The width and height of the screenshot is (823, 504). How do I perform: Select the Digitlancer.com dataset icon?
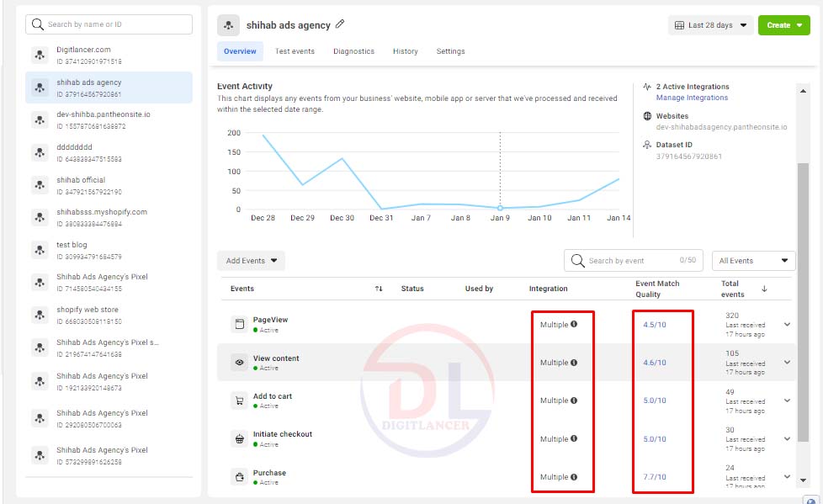click(x=40, y=55)
